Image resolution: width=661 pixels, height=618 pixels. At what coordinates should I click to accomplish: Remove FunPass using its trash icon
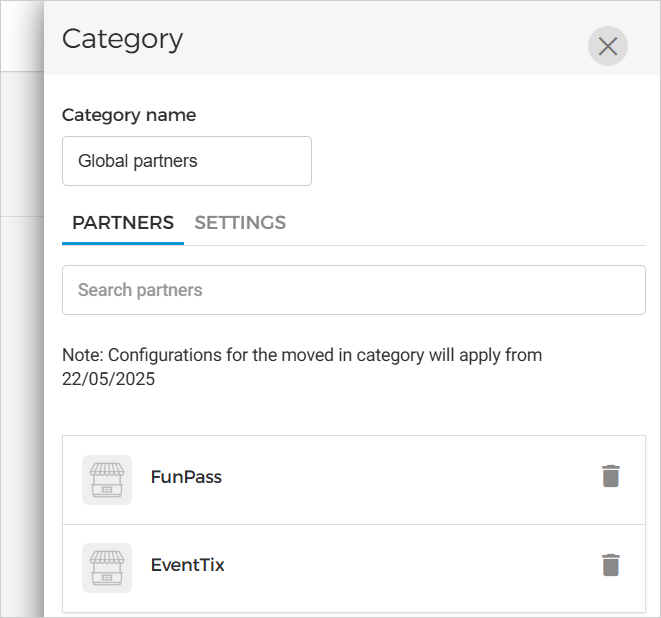pos(610,477)
